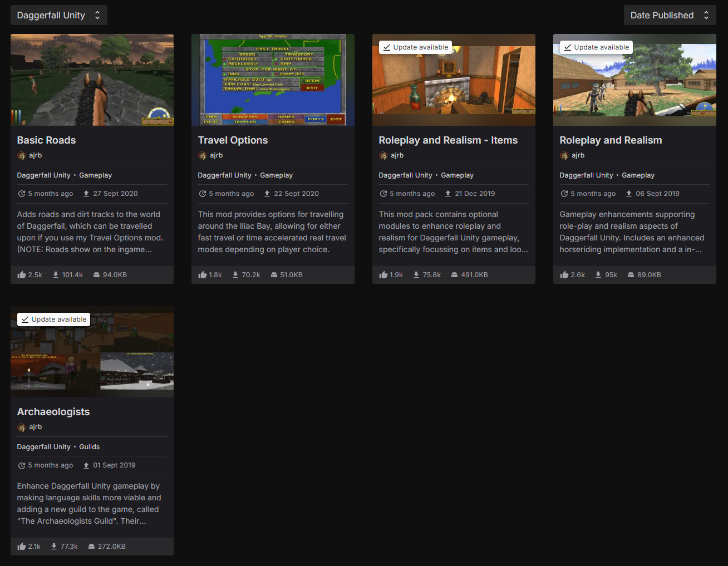Click the updated clock icon on Basic Roads

tap(22, 194)
